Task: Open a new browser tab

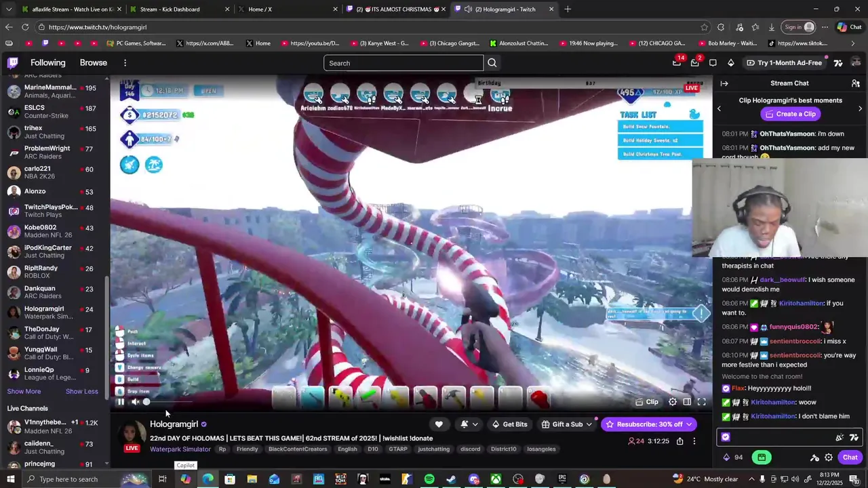Action: (x=568, y=9)
